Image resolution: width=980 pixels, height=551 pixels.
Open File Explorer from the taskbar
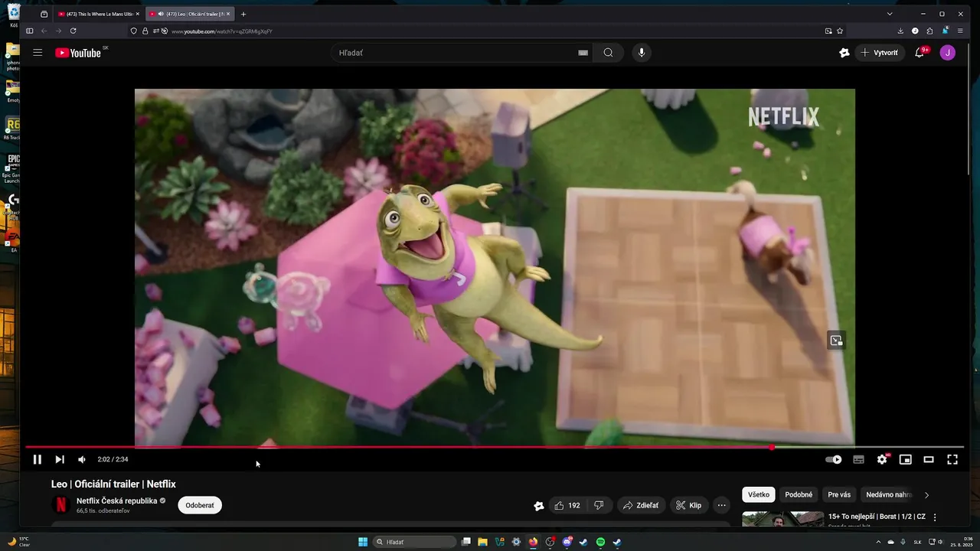pyautogui.click(x=482, y=542)
